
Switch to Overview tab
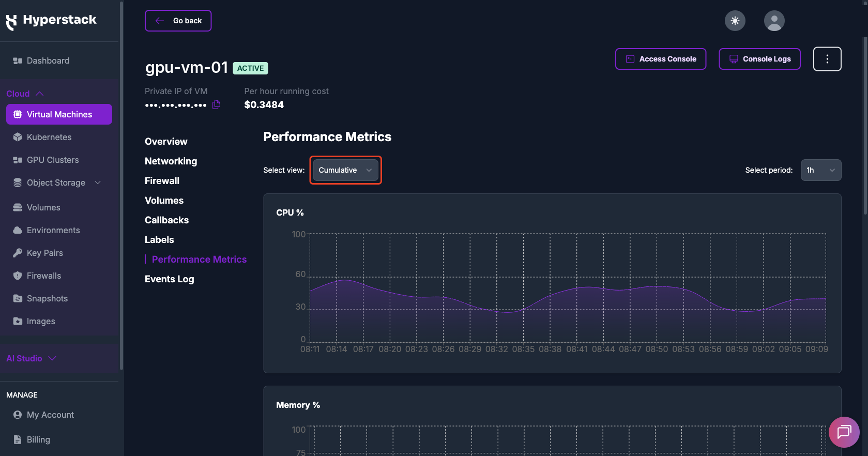[x=166, y=142]
